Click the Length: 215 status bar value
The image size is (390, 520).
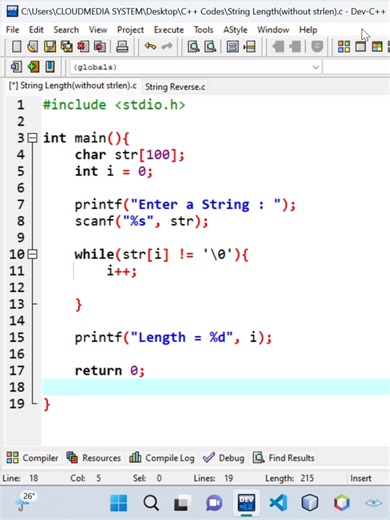pos(289,478)
